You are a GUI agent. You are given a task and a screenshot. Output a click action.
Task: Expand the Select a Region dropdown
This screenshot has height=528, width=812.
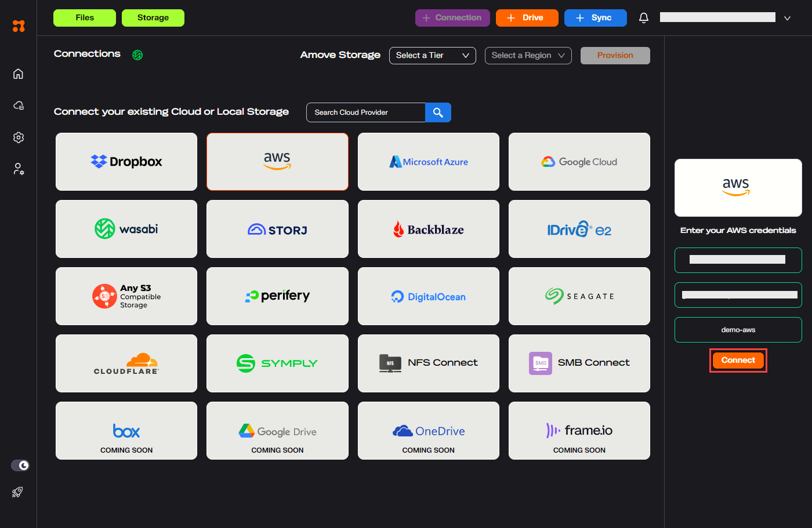click(x=528, y=56)
